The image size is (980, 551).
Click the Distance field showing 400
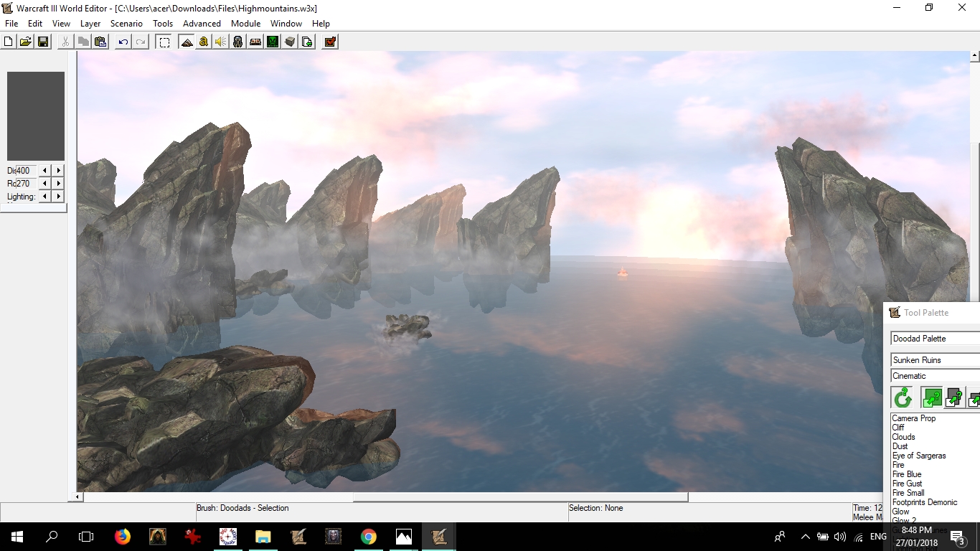coord(26,171)
